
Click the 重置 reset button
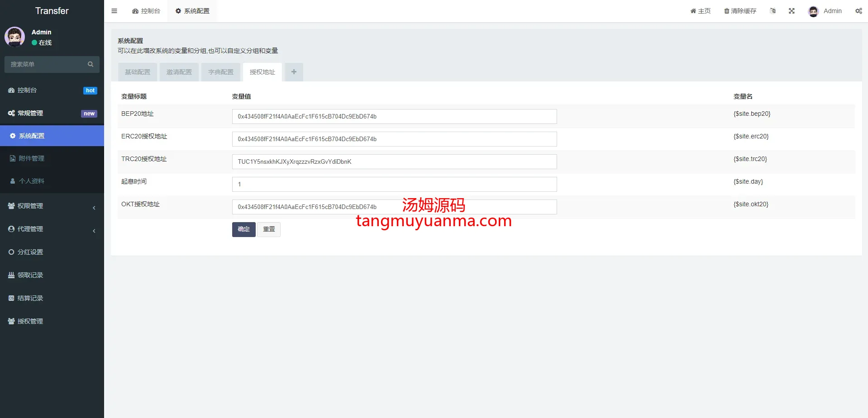pos(269,229)
